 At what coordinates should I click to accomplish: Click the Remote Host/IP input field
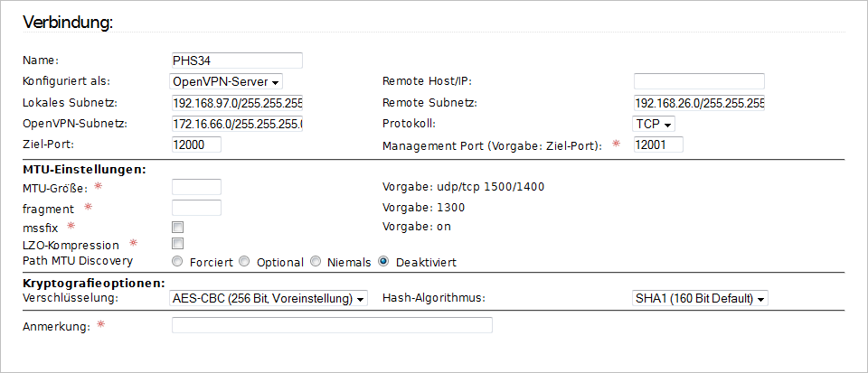pos(699,81)
